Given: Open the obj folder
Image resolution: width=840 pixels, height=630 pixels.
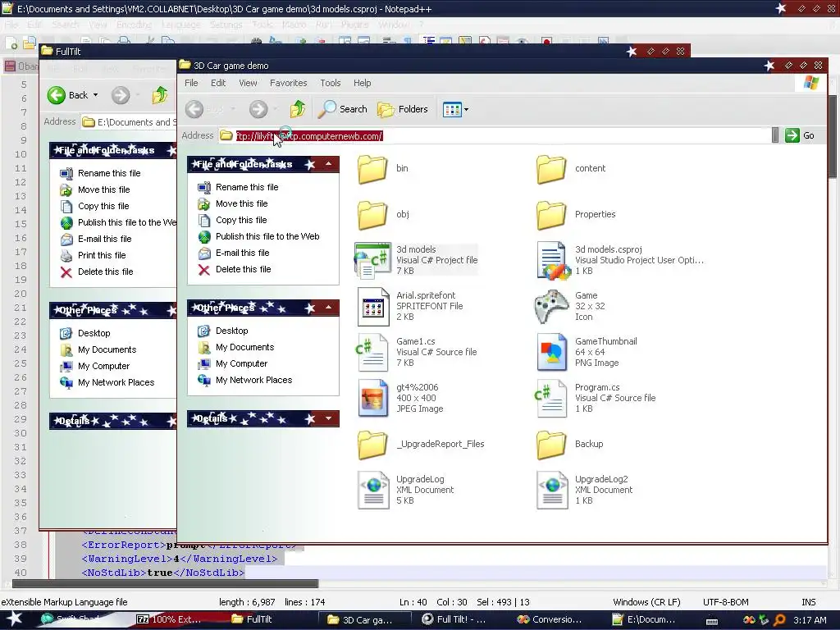Looking at the screenshot, I should tap(384, 214).
